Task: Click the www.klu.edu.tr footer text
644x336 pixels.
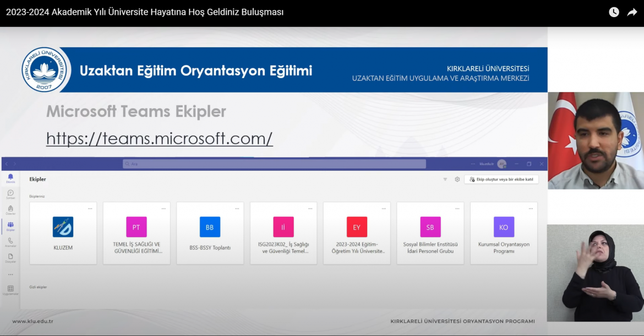Action: tap(33, 321)
